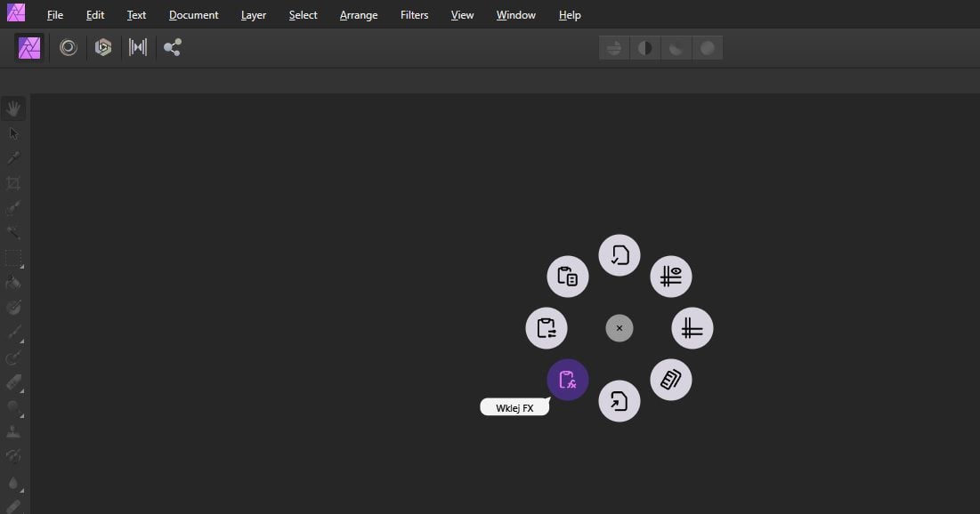The height and width of the screenshot is (514, 980).
Task: Switch to the Tone Mapping Persona
Action: pyautogui.click(x=138, y=48)
